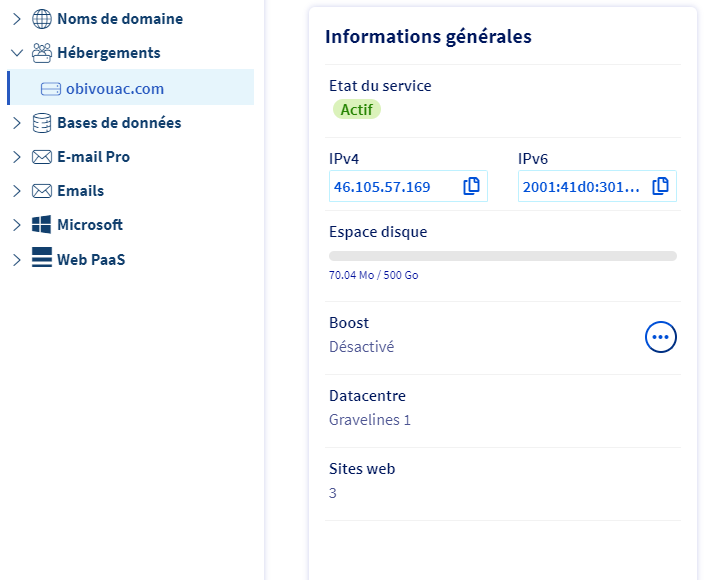Select the obivouac.com hosting entry
This screenshot has height=580, width=708.
point(115,89)
